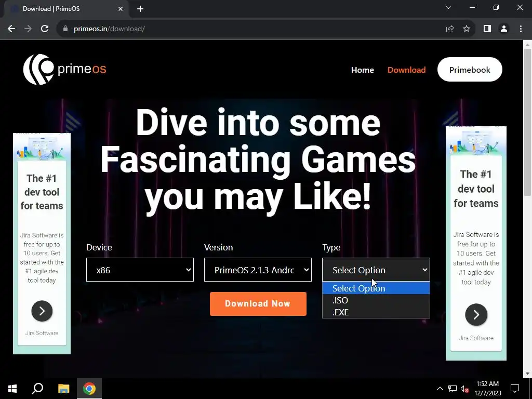Viewport: 532px width, 399px height.
Task: Click right ad headline The #1 dev tool
Action: 476,189
